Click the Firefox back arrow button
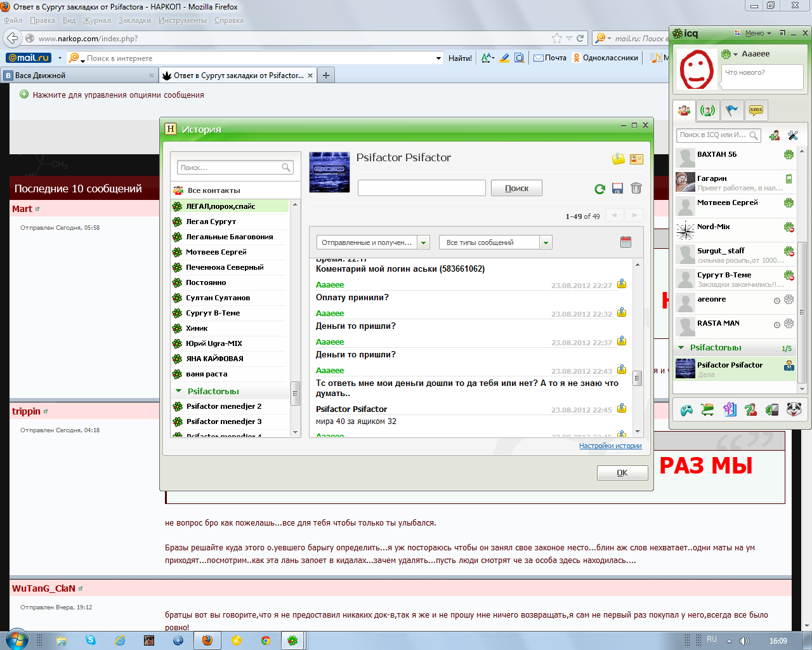The width and height of the screenshot is (812, 650). click(12, 38)
